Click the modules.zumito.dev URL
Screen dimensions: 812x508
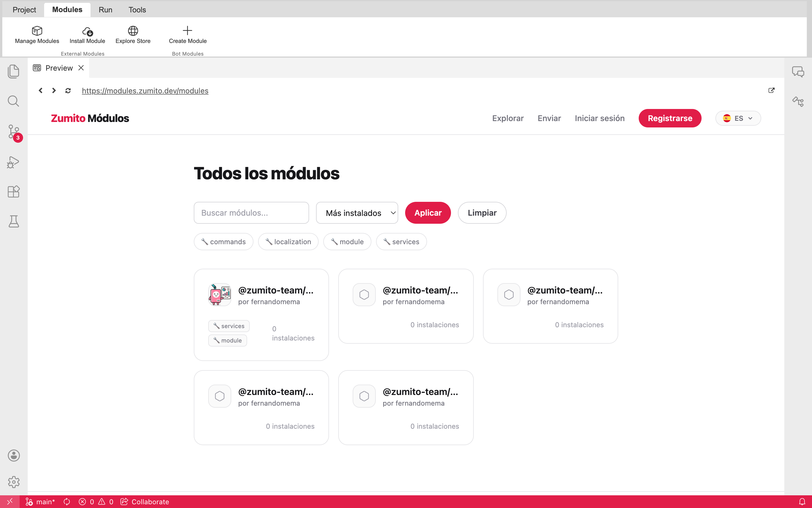[x=145, y=91]
